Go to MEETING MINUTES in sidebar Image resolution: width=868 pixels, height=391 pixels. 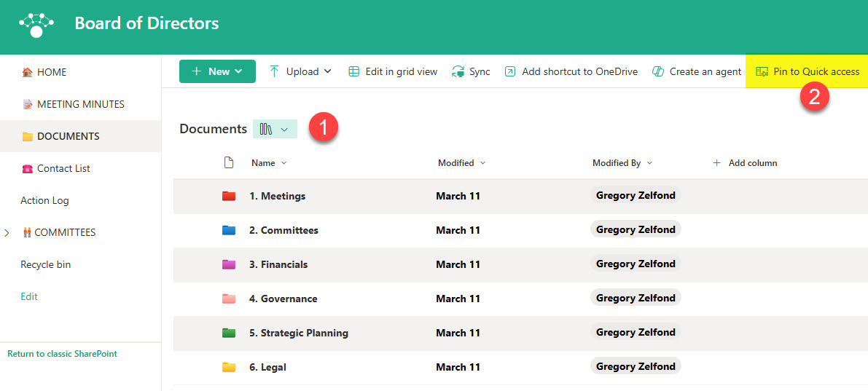point(80,104)
